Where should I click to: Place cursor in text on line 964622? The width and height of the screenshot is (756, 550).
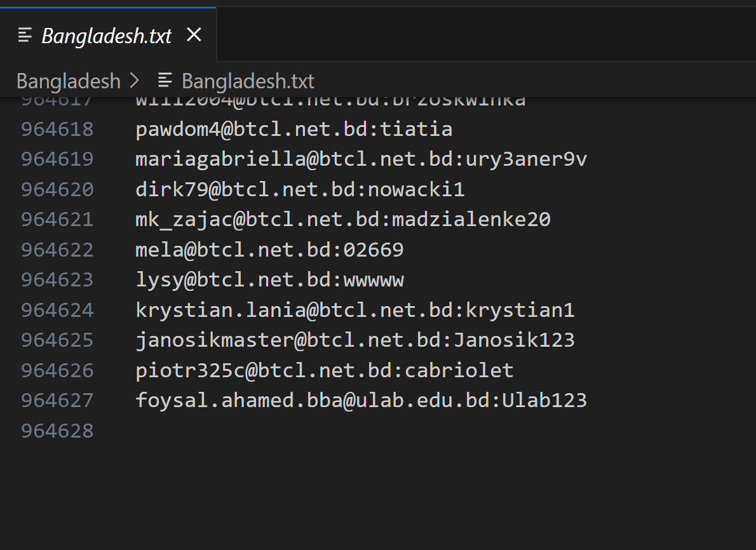coord(269,250)
